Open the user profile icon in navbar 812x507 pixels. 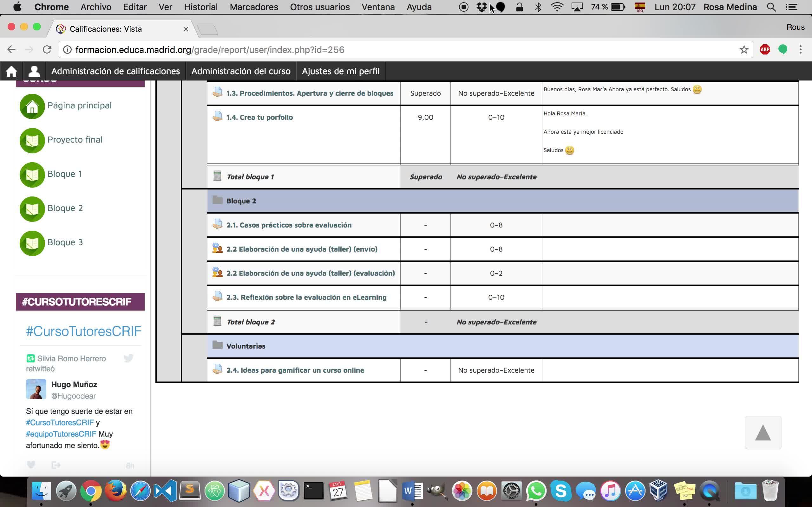pyautogui.click(x=34, y=71)
